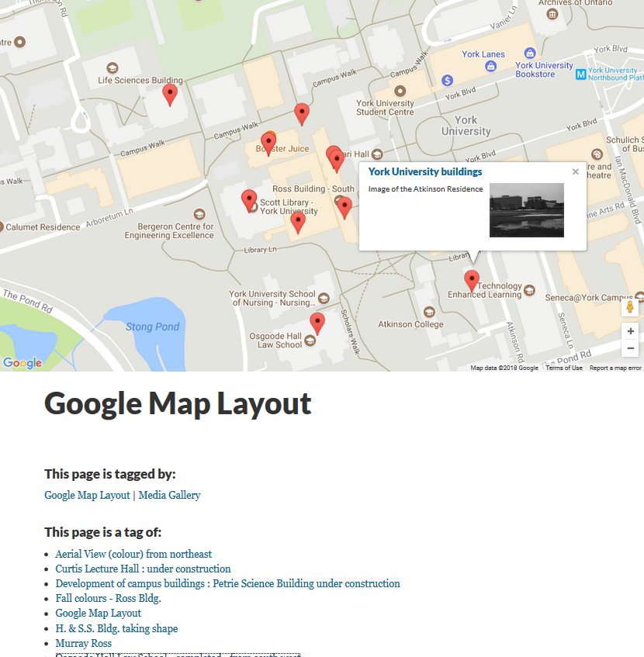Click the York University Student Centre marker
This screenshot has width=644, height=657.
[400, 91]
